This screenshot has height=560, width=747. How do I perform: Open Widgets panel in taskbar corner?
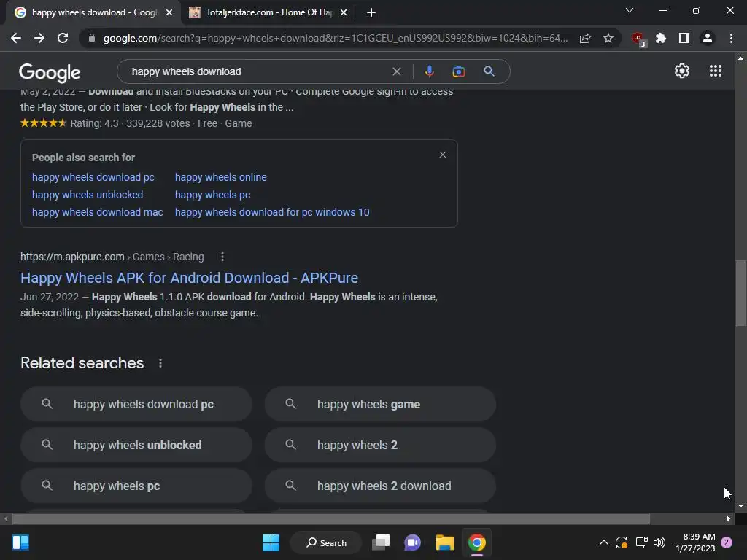tap(20, 542)
